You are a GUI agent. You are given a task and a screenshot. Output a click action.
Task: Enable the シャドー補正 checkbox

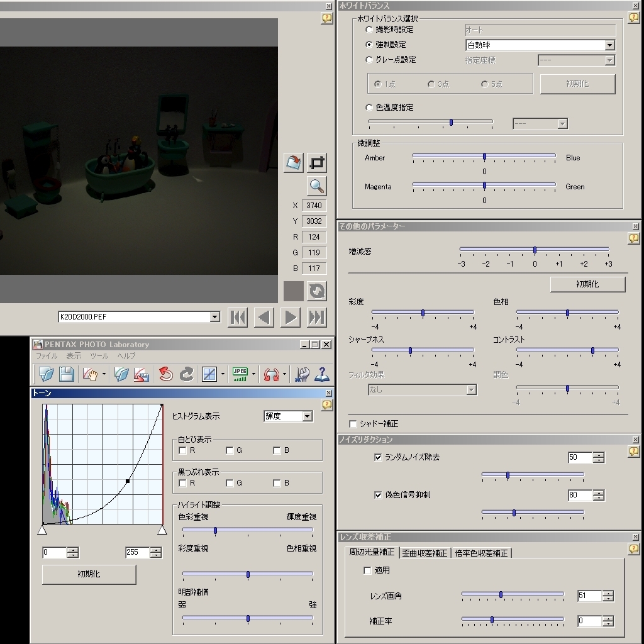(x=353, y=424)
